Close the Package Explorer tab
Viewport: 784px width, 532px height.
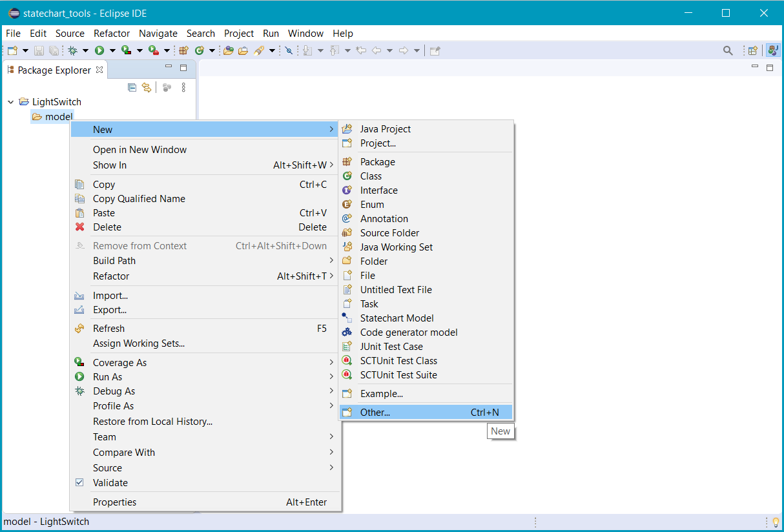99,70
